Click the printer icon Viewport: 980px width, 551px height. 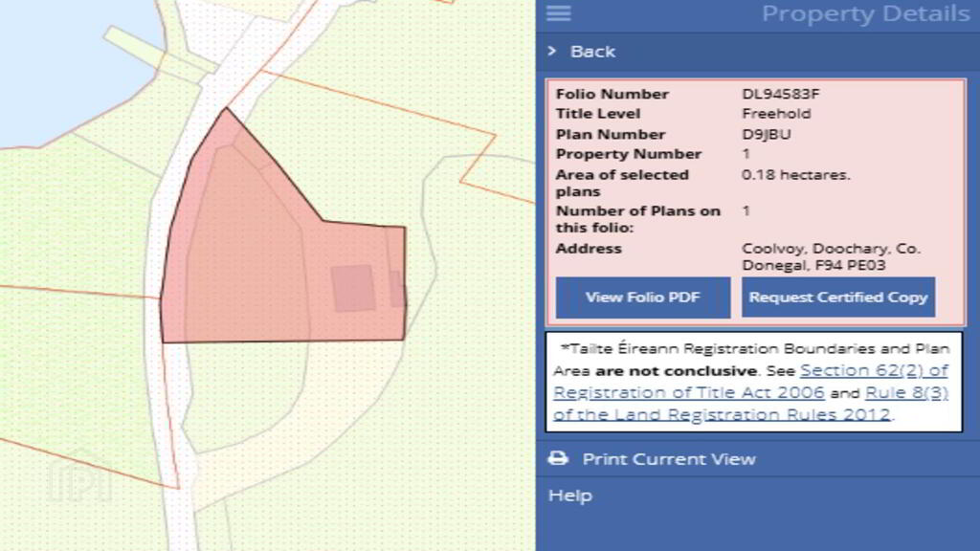[558, 459]
